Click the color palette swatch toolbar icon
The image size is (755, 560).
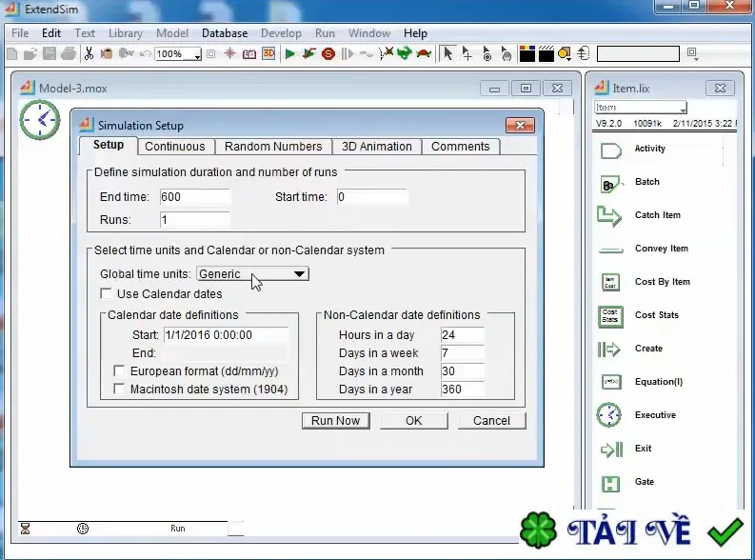[x=527, y=54]
